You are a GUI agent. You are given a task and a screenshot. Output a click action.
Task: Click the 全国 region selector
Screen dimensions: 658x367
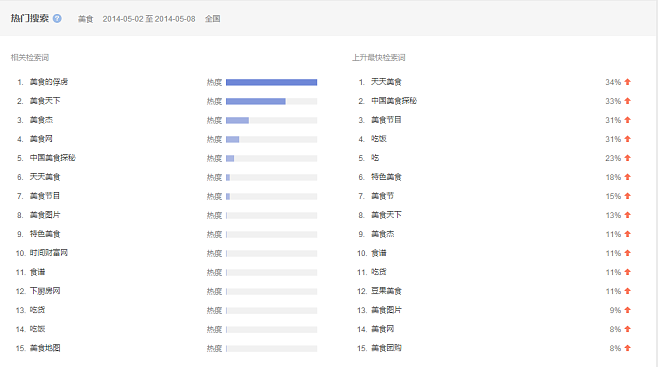point(212,19)
